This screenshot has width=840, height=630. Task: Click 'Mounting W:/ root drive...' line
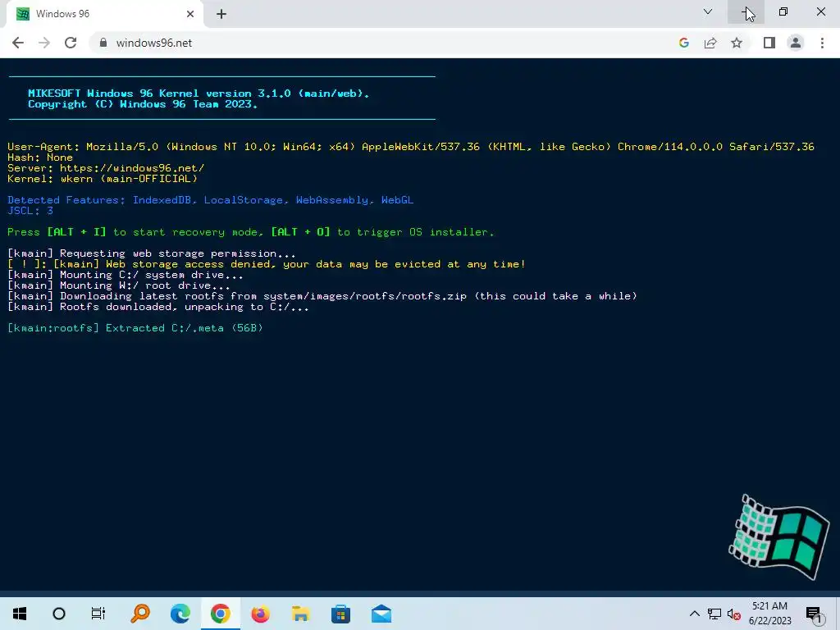coord(119,285)
